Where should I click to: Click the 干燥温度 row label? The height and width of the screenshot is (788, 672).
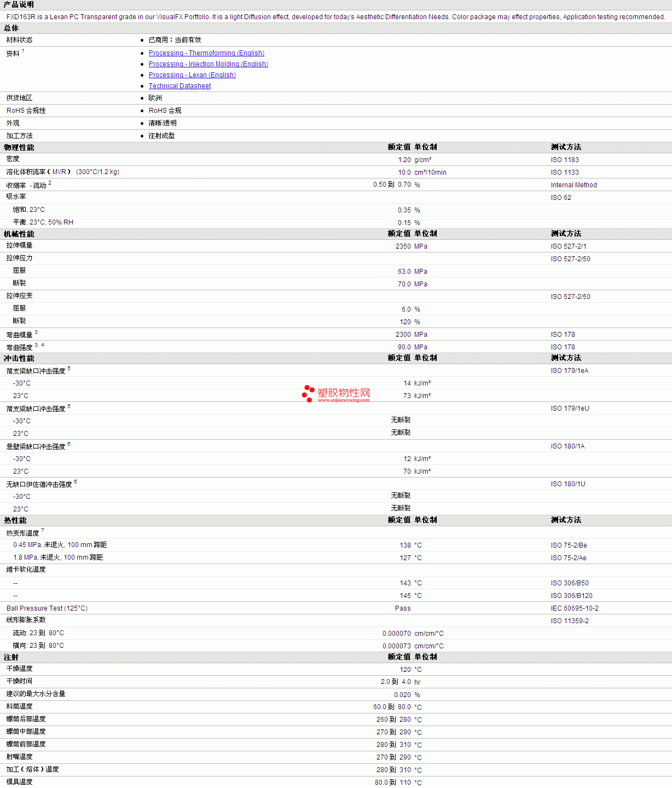19,669
